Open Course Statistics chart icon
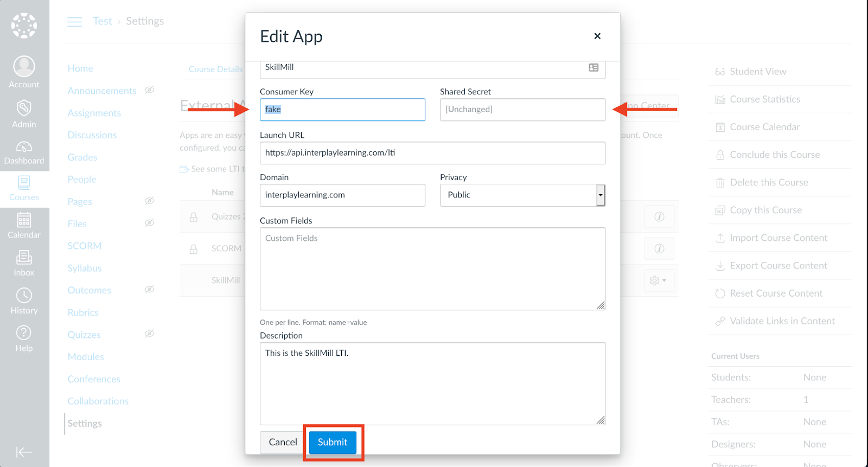This screenshot has width=868, height=467. pyautogui.click(x=720, y=99)
